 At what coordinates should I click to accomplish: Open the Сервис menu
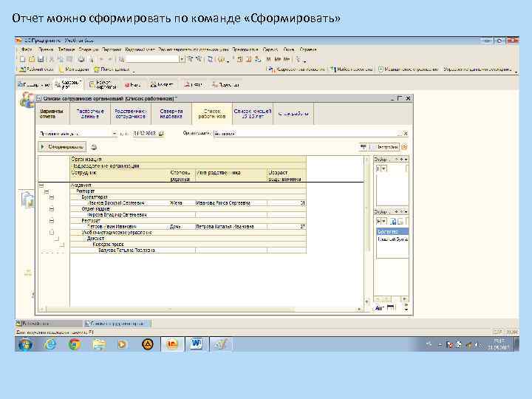[x=270, y=50]
